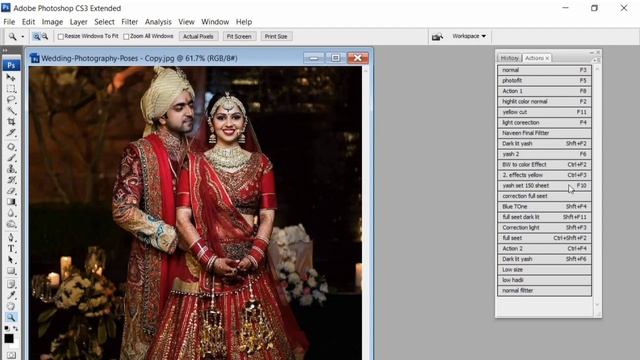Click the swap foreground/background colors icon
The height and width of the screenshot is (360, 640).
click(x=16, y=329)
